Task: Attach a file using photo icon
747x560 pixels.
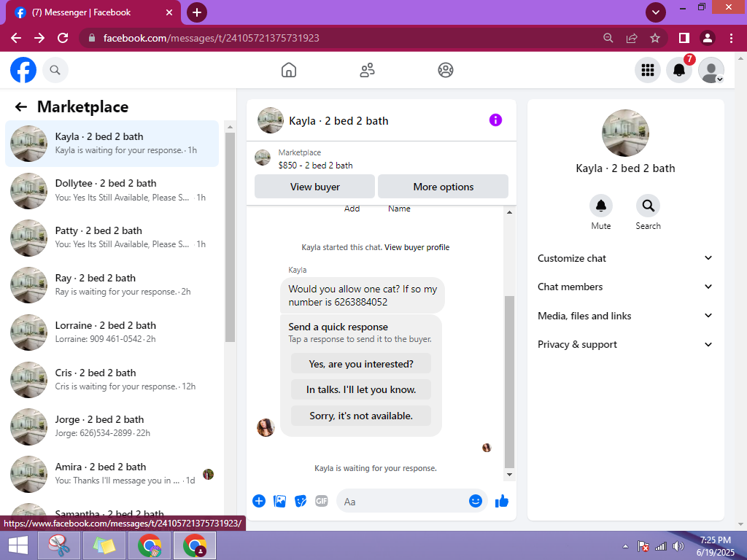Action: pyautogui.click(x=279, y=501)
